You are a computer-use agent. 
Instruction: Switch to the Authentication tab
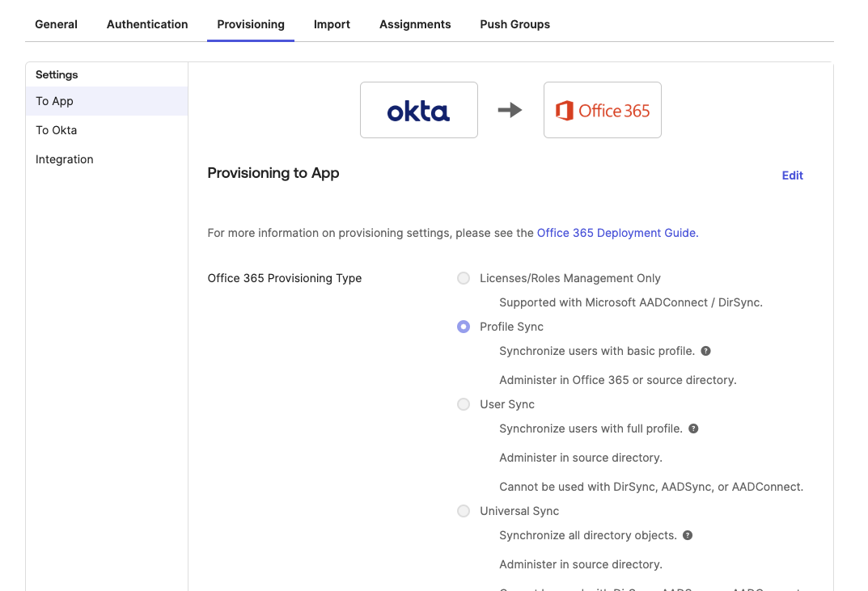[146, 24]
